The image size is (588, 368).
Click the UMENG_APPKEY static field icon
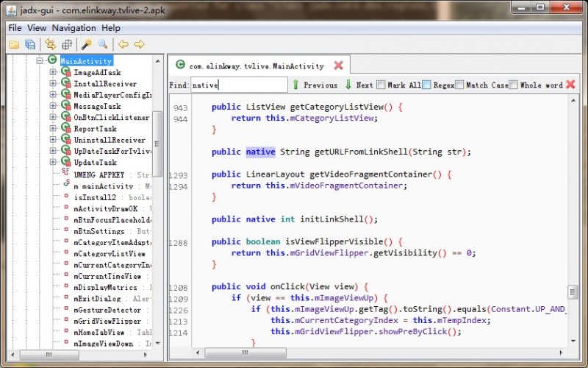click(x=66, y=171)
